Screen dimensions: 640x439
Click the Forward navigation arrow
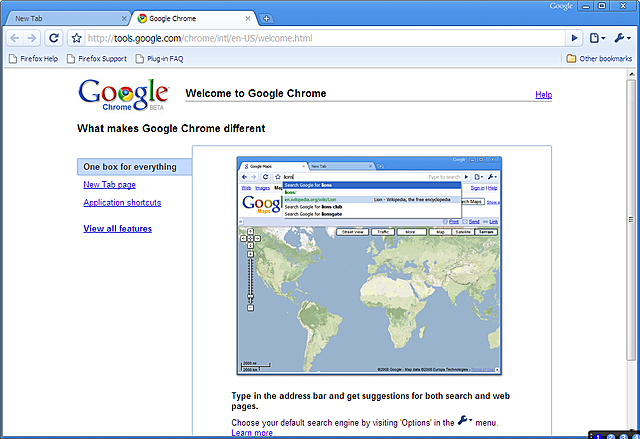(x=31, y=38)
